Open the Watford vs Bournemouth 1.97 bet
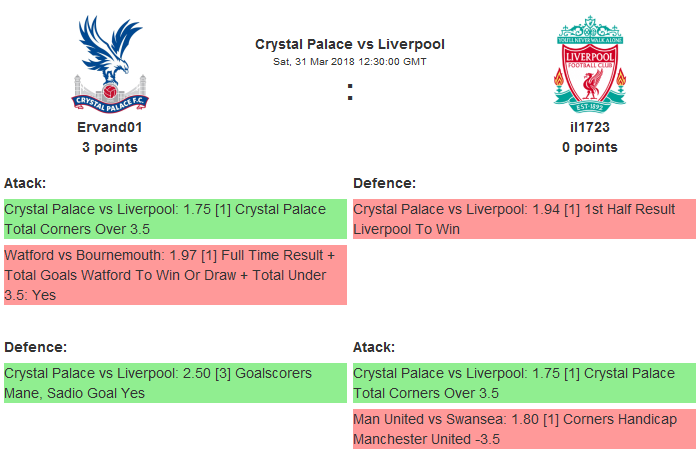The width and height of the screenshot is (700, 460). [x=175, y=274]
